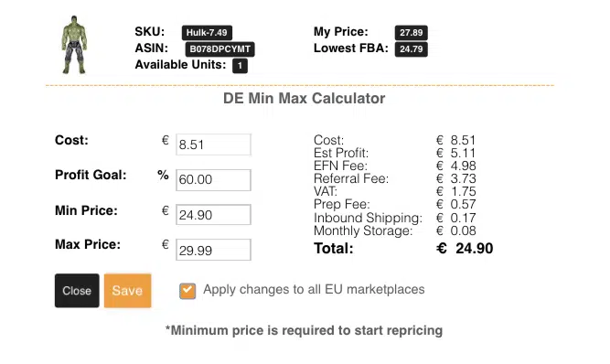Screen dimensions: 610x364
Task: Click the Hulk figure product thumbnail
Action: pos(74,45)
